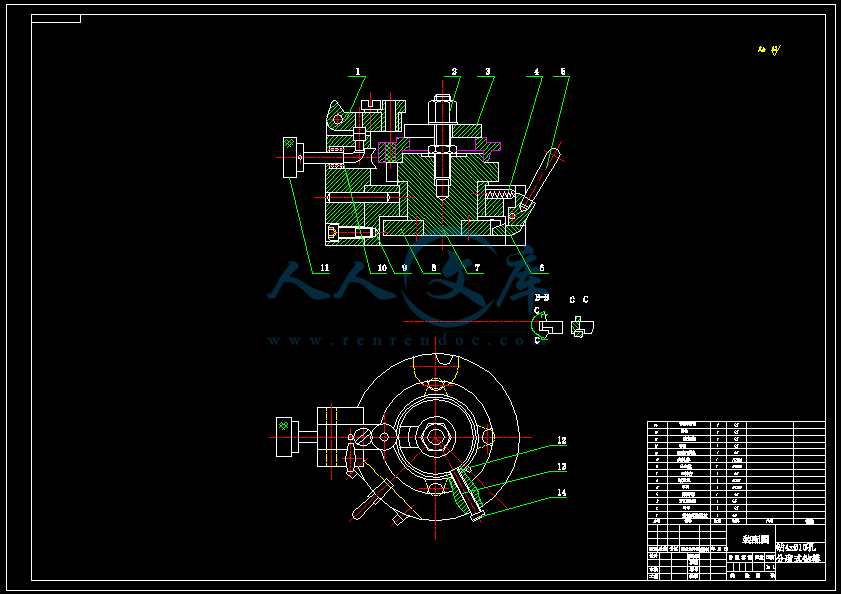This screenshot has width=841, height=594.
Task: Click part number label 2
Action: click(x=454, y=71)
